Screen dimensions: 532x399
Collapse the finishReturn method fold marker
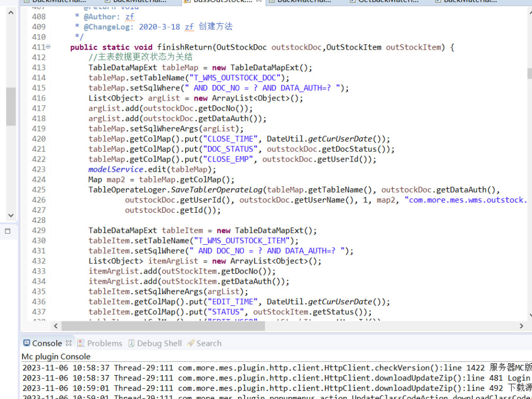pos(48,46)
